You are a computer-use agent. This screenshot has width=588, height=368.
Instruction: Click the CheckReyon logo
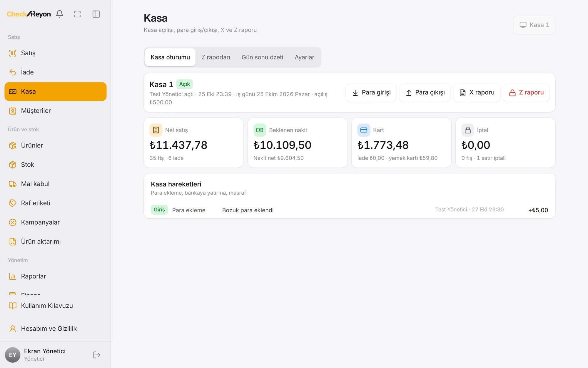click(x=29, y=14)
